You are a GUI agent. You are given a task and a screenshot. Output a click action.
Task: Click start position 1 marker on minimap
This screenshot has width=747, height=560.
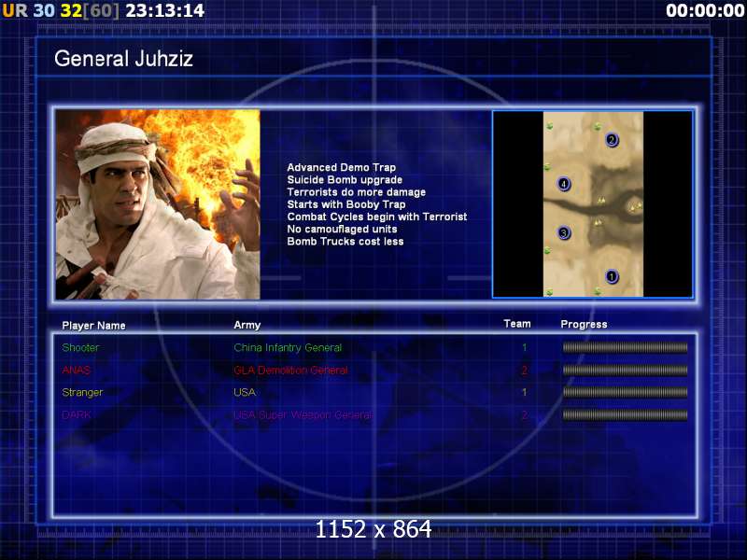[x=612, y=276]
